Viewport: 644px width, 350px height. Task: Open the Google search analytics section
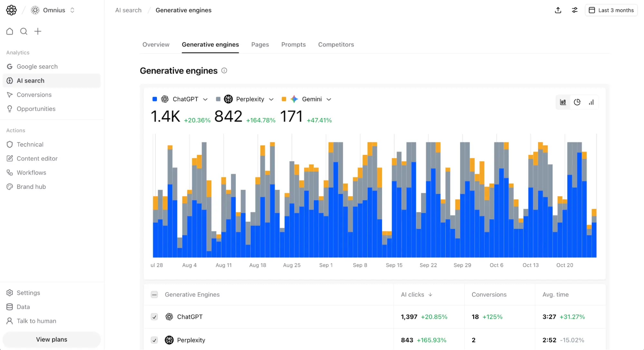37,66
